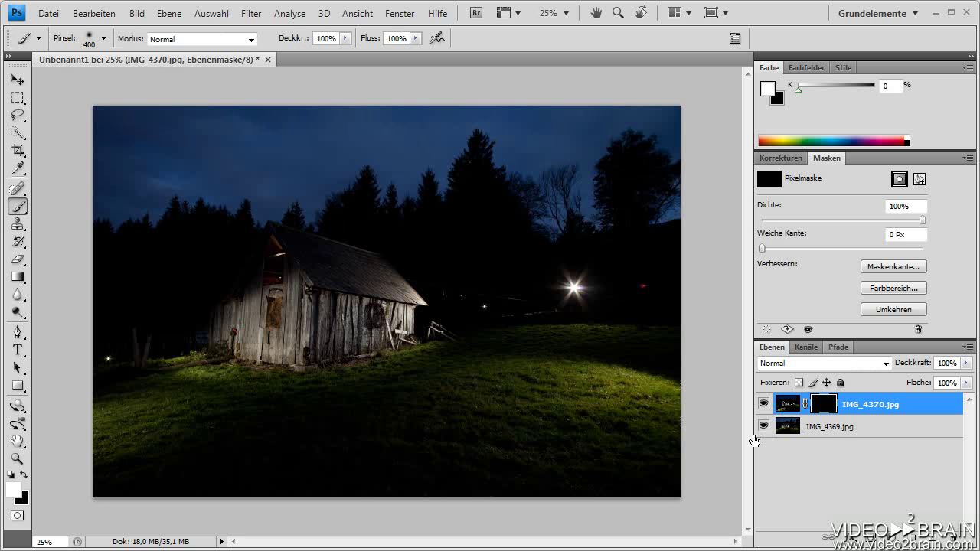Select the Gradient tool
980x551 pixels.
[x=17, y=276]
